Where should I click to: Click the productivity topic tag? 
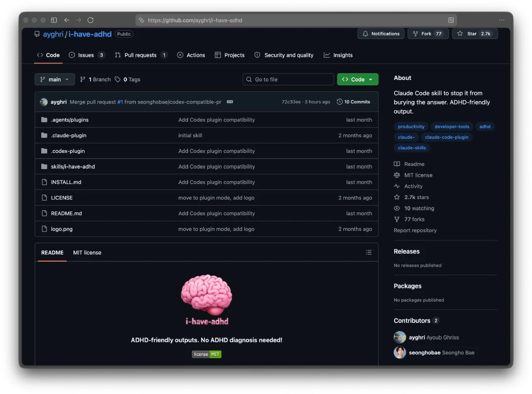coord(411,126)
